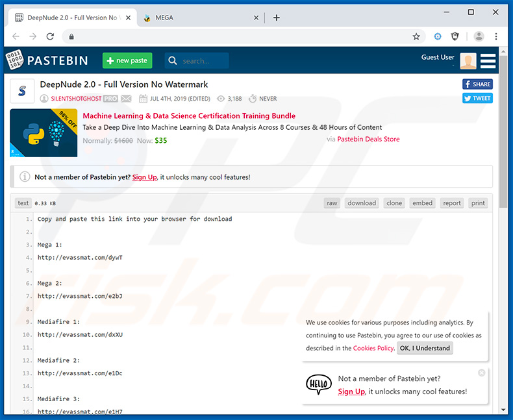Create a new paste
This screenshot has height=420, width=513.
[127, 60]
